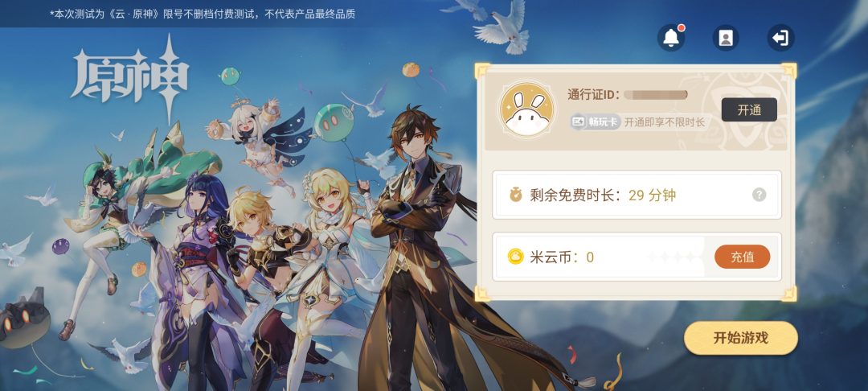Image resolution: width=868 pixels, height=391 pixels.
Task: Click the red notification dot on bell
Action: pos(682,27)
